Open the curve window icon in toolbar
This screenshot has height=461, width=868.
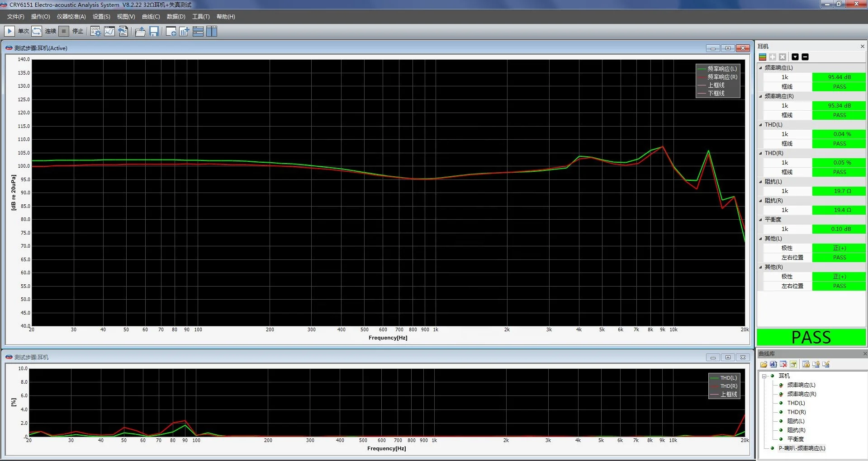[109, 31]
